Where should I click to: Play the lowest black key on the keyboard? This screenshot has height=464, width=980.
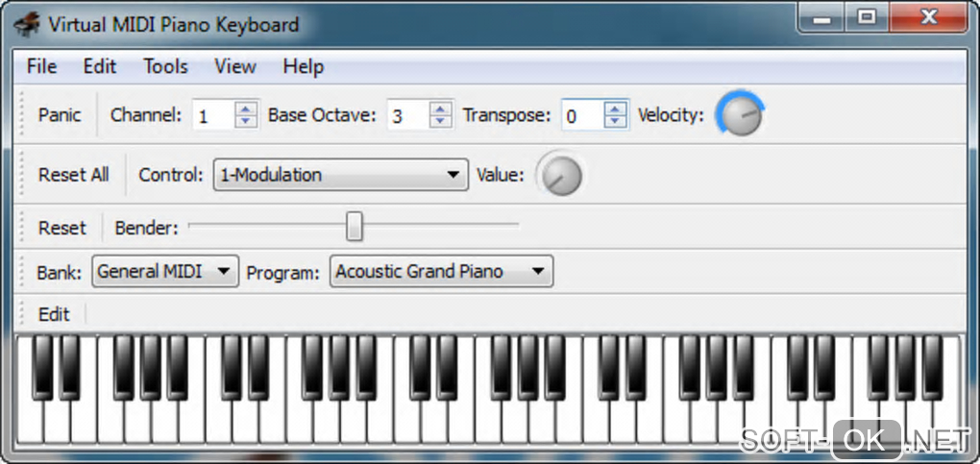pos(42,368)
